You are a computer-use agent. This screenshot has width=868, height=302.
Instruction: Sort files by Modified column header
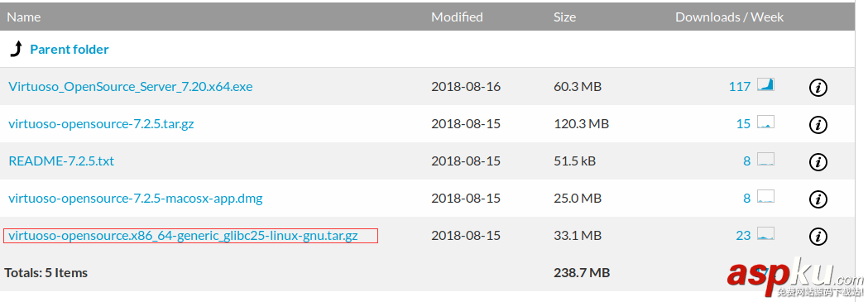point(458,17)
